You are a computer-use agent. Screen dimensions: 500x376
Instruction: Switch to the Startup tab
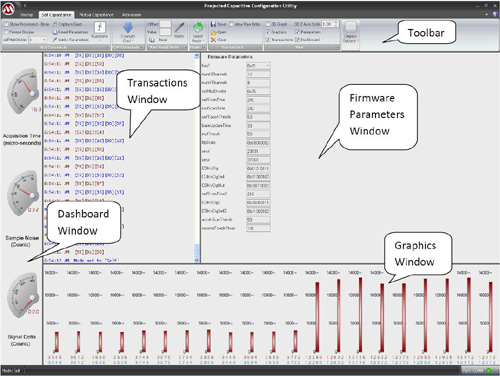click(26, 15)
